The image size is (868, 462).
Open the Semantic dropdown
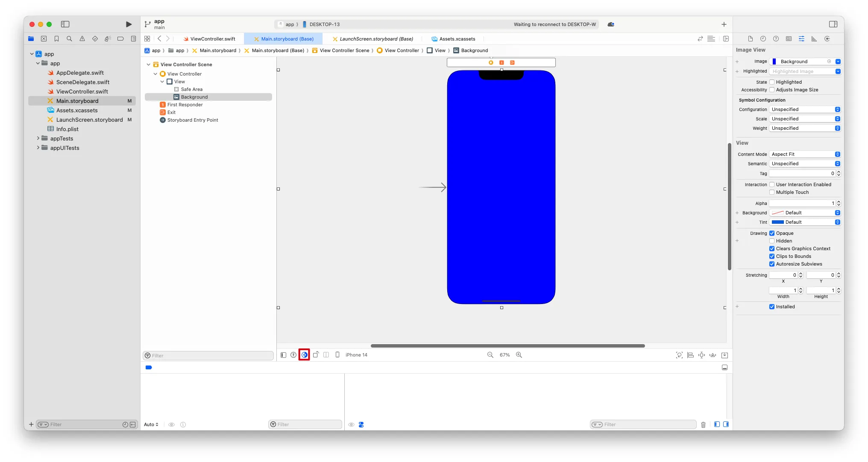point(805,164)
